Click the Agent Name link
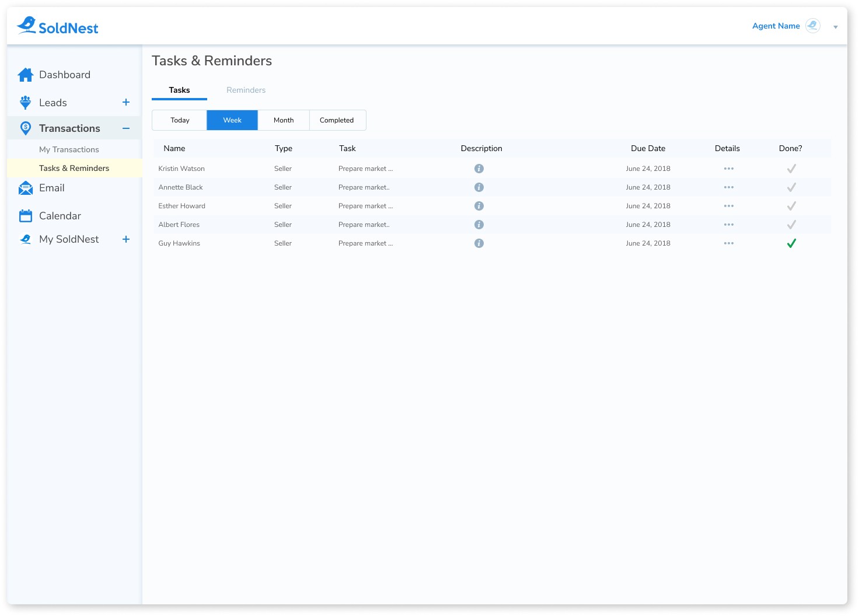 pos(776,26)
